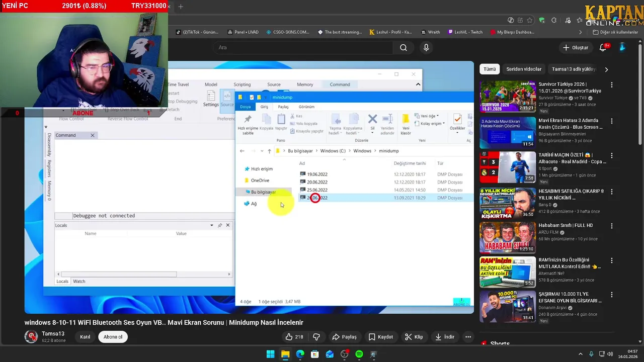Open the Panel • LIVAD bookmark
The image size is (644, 362).
243,32
